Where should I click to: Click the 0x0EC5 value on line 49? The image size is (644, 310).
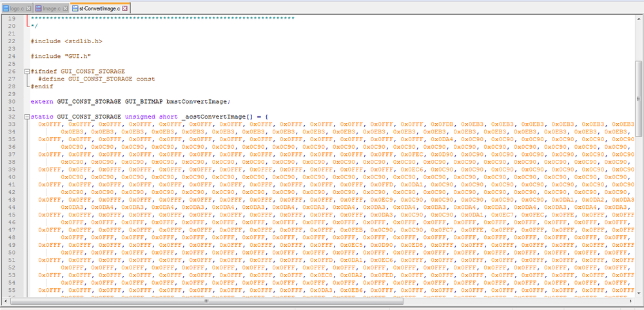[x=351, y=245]
